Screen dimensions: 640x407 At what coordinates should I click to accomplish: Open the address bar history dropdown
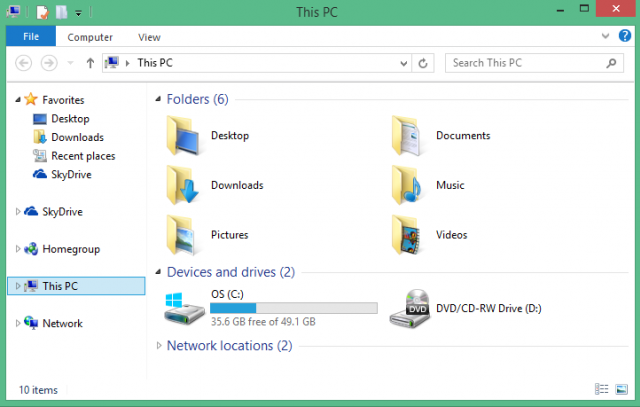[x=403, y=63]
